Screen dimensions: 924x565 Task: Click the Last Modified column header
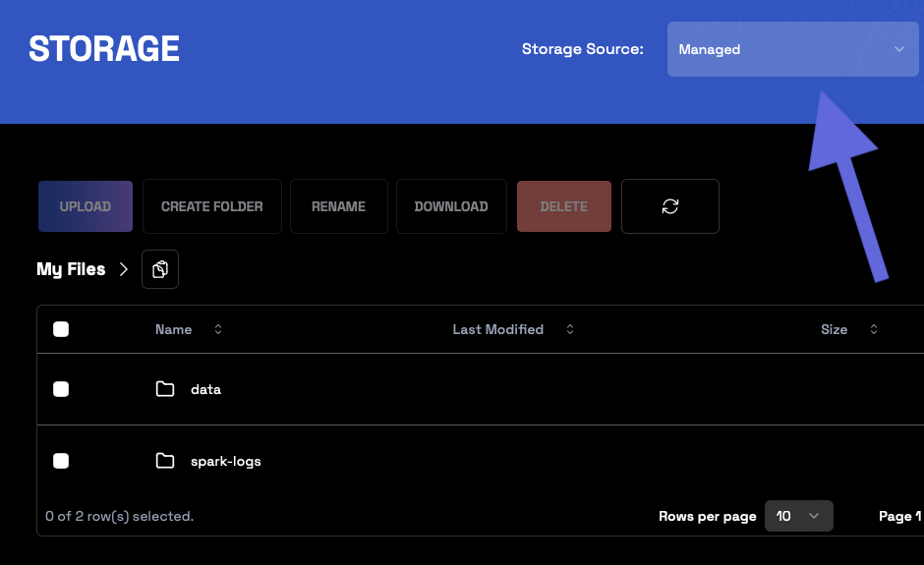[498, 329]
